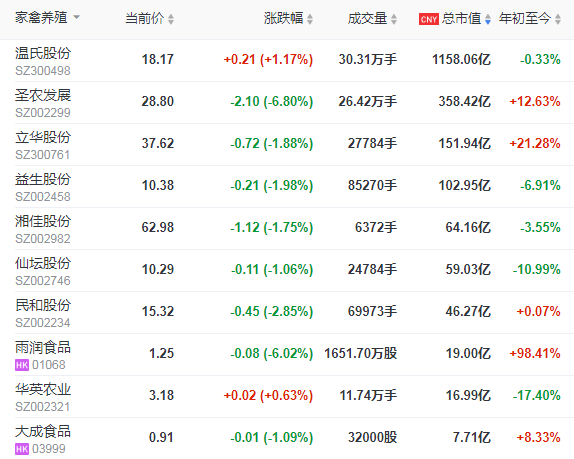Click the 总市值 column header
The width and height of the screenshot is (574, 459).
coord(461,18)
